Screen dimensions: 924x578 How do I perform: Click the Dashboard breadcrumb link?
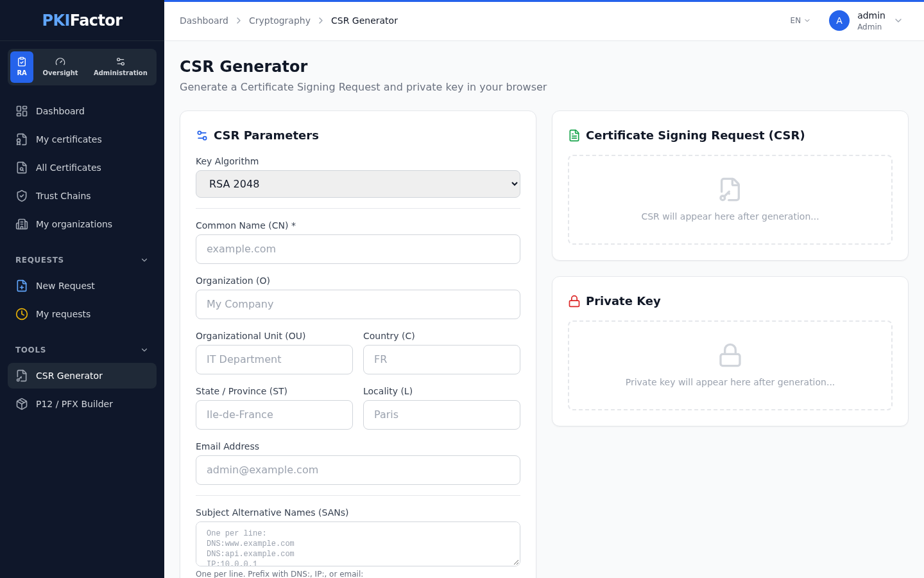[x=204, y=21]
